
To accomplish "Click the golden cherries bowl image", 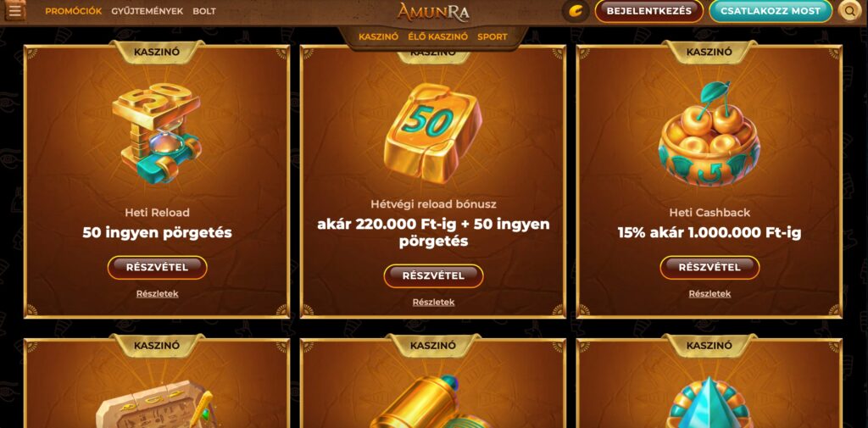I will coord(709,136).
